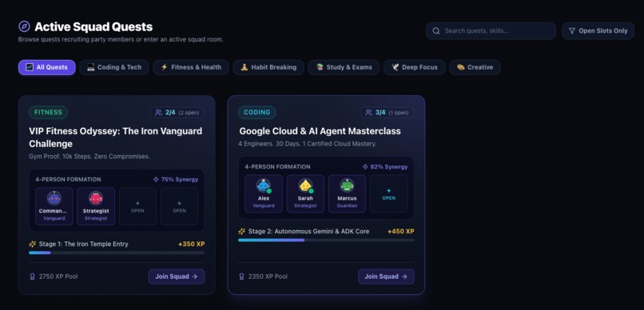The height and width of the screenshot is (310, 644).
Task: Join the Google Cloud Masterclass squad
Action: tap(386, 276)
